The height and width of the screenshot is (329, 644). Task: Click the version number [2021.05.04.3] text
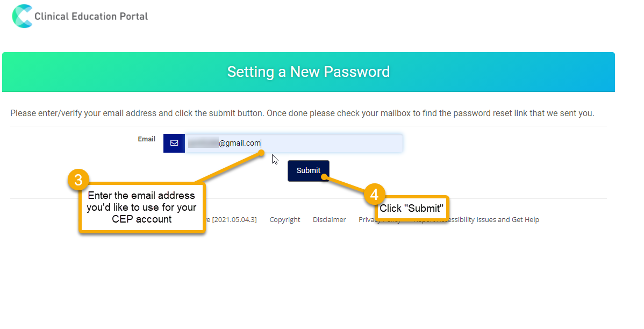[x=234, y=220]
